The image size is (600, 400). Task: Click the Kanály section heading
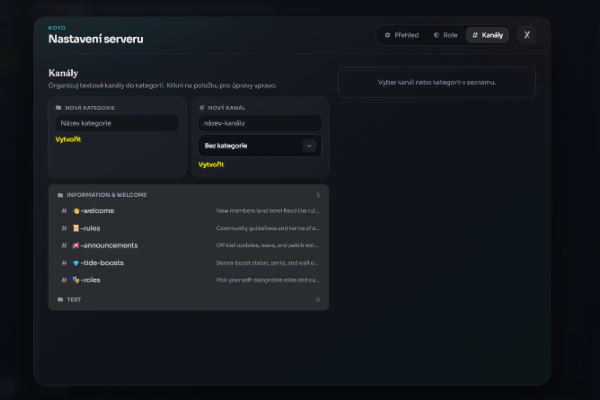coord(63,73)
